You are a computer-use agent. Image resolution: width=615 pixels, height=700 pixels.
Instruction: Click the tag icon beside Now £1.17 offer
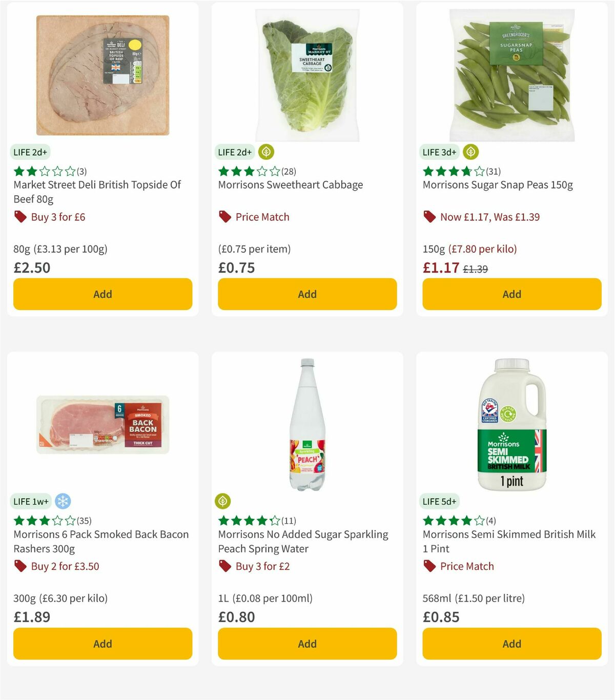point(429,217)
